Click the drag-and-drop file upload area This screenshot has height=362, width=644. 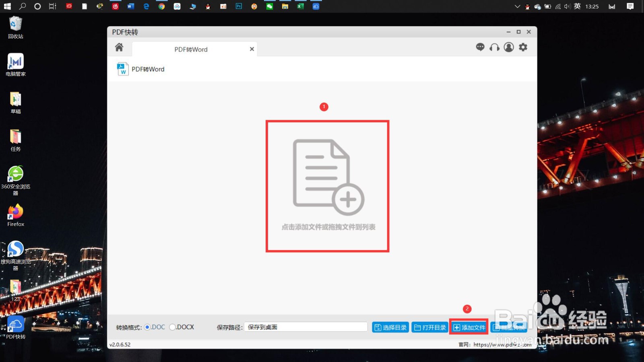pos(327,185)
